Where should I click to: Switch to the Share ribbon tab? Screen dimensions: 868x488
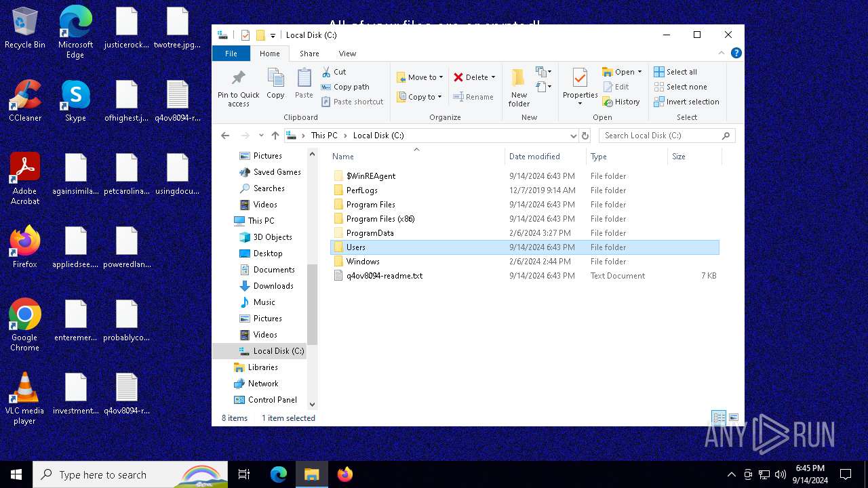(x=309, y=54)
